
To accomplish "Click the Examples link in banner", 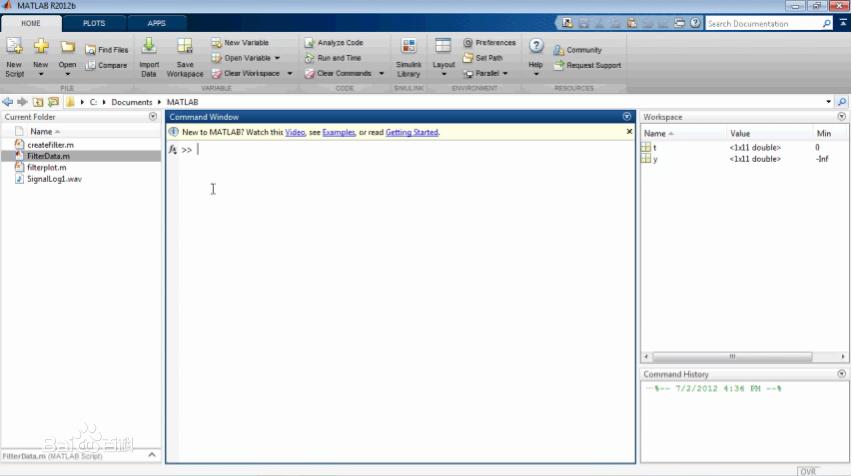I will point(338,132).
